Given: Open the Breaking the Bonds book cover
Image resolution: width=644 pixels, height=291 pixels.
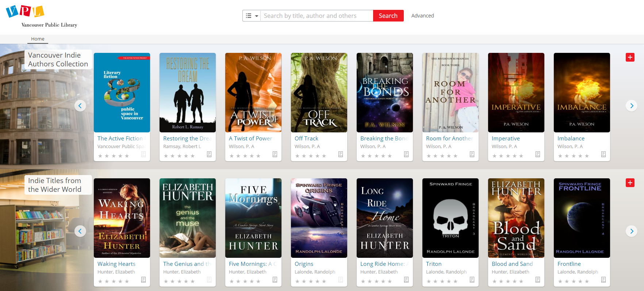Looking at the screenshot, I should [x=385, y=93].
